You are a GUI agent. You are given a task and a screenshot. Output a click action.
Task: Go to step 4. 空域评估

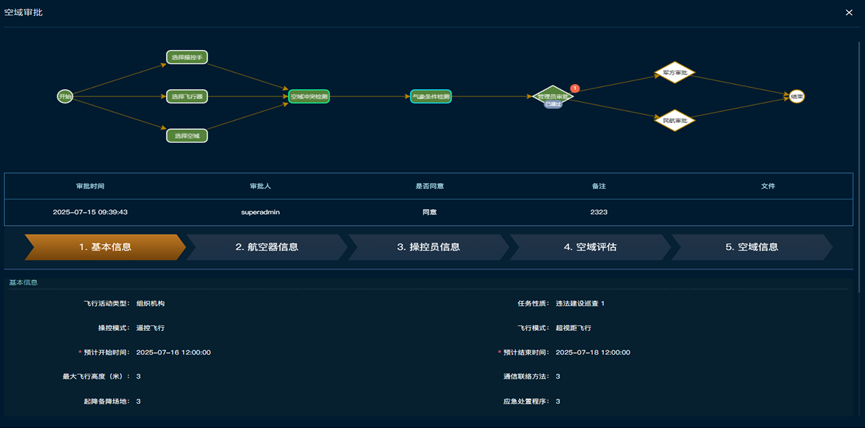(x=590, y=247)
